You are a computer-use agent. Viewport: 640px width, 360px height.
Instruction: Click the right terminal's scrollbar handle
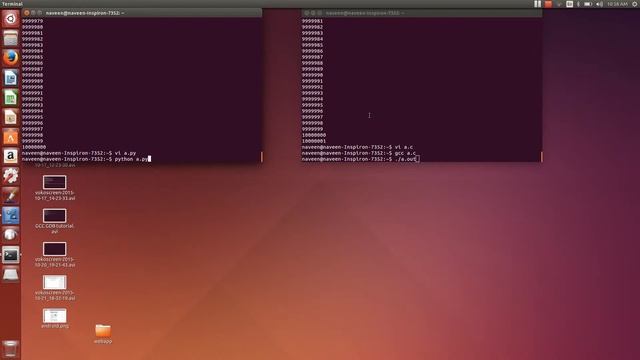pyautogui.click(x=542, y=157)
